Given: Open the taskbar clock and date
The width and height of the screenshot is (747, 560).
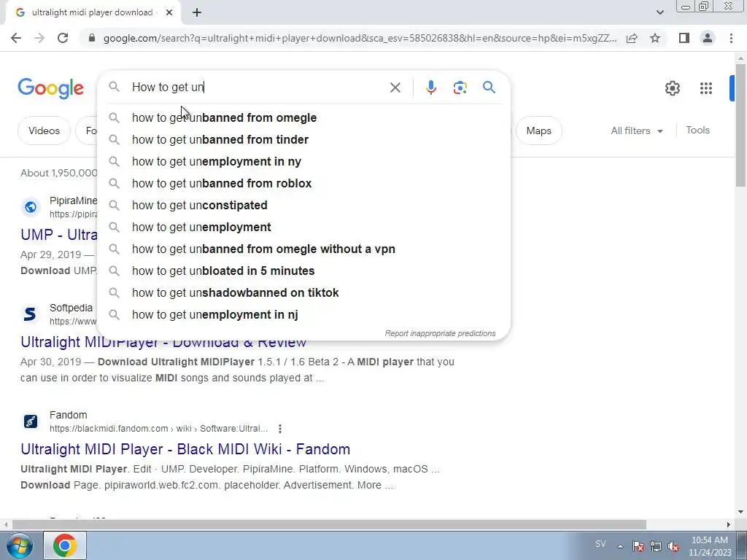Looking at the screenshot, I should point(710,546).
